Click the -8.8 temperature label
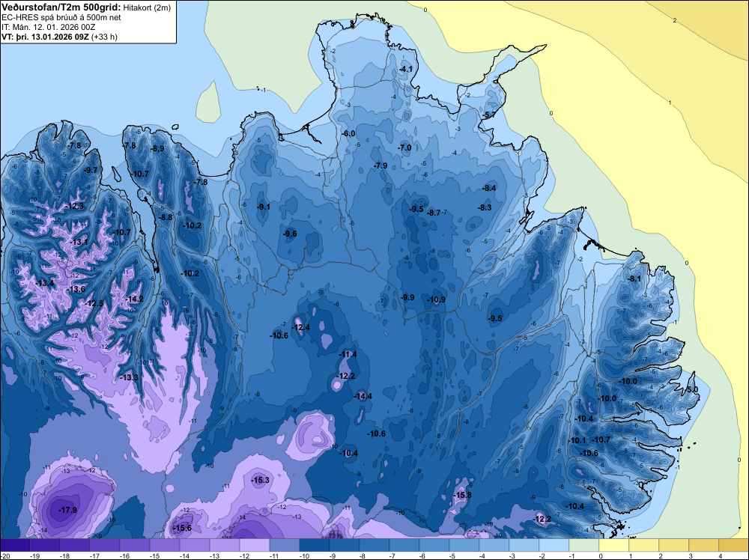Image resolution: width=749 pixels, height=560 pixels. [x=166, y=217]
